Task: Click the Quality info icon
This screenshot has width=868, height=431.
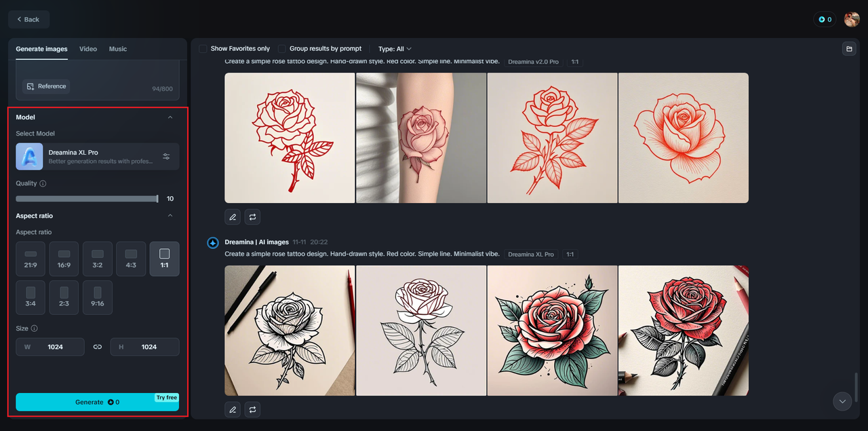Action: (43, 183)
